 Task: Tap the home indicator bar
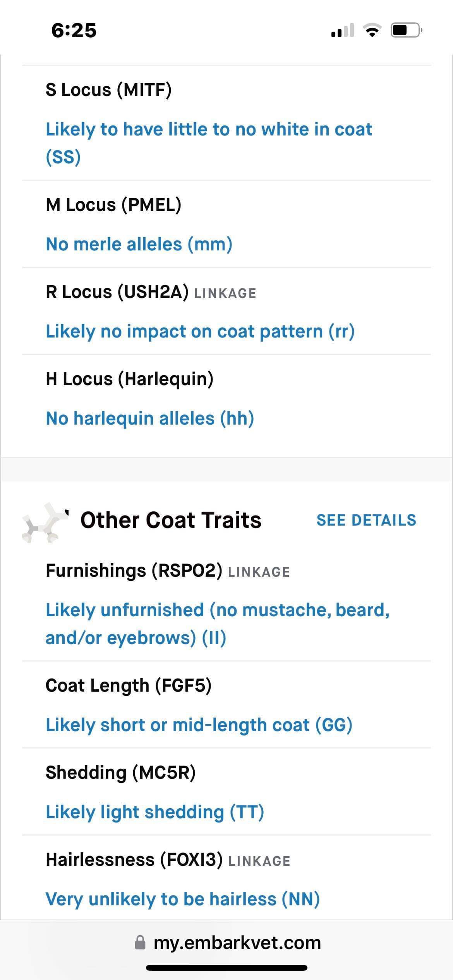point(226,968)
